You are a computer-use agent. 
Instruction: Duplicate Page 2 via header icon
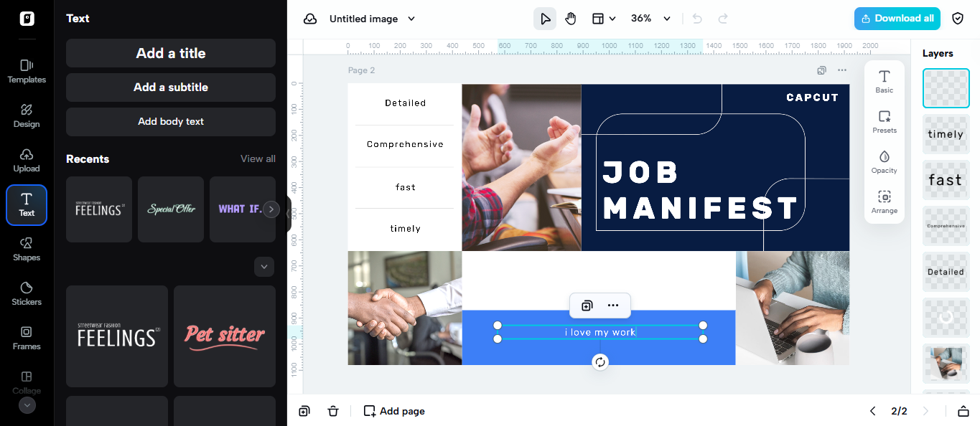tap(821, 70)
